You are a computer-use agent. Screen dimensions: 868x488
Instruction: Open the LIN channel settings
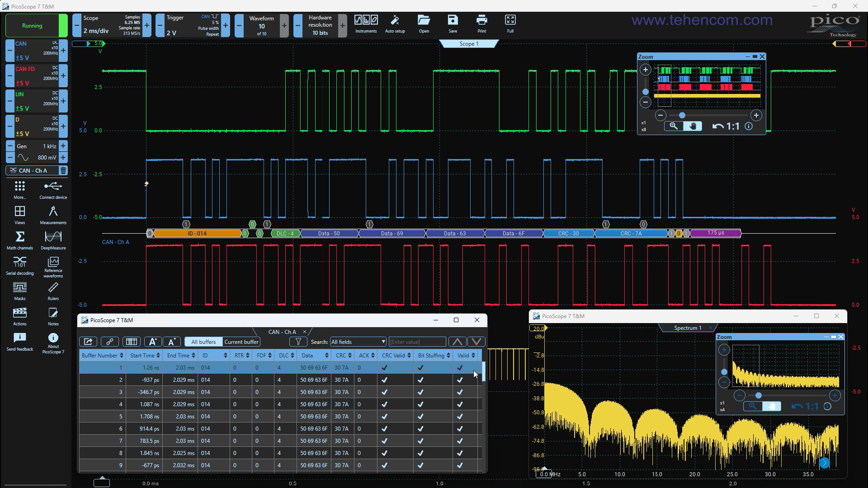coord(37,101)
